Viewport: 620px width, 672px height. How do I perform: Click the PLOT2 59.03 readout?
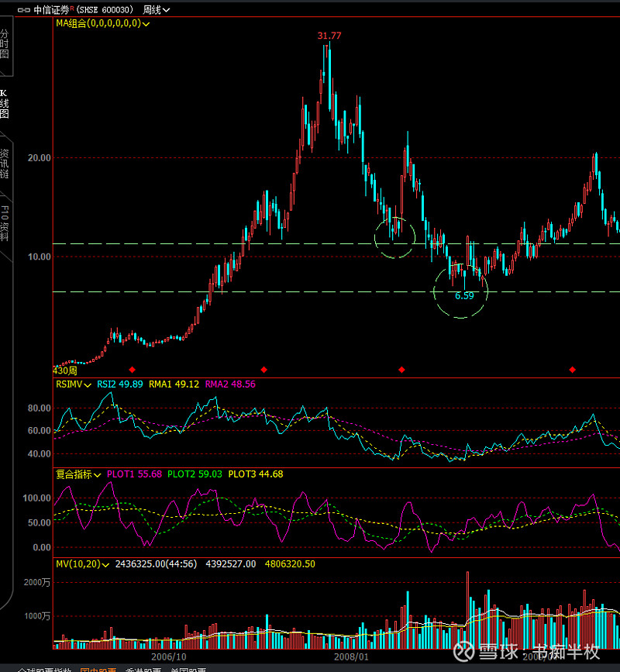(195, 474)
